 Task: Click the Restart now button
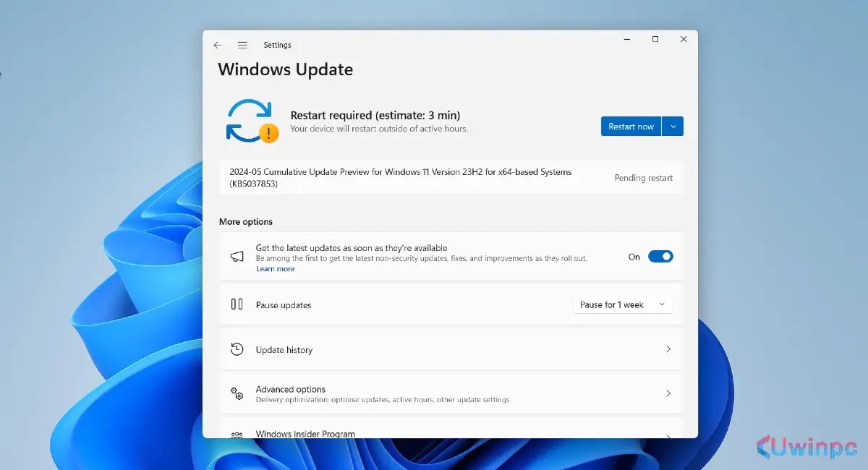click(x=631, y=127)
